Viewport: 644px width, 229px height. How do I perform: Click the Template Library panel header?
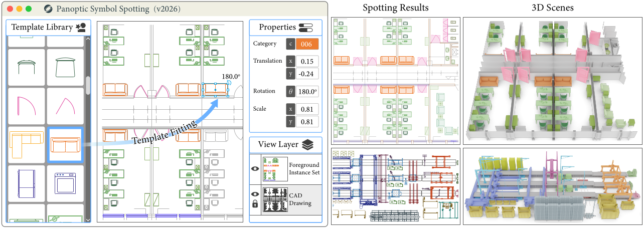(x=48, y=28)
